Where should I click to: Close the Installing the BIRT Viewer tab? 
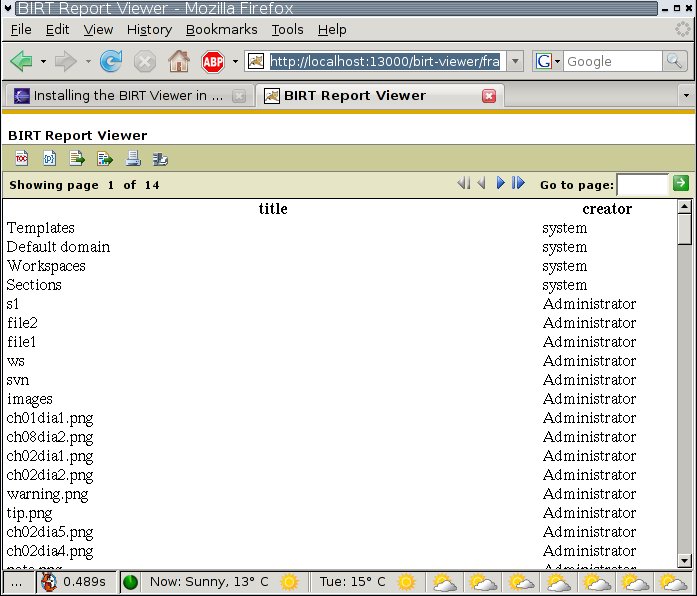click(239, 96)
